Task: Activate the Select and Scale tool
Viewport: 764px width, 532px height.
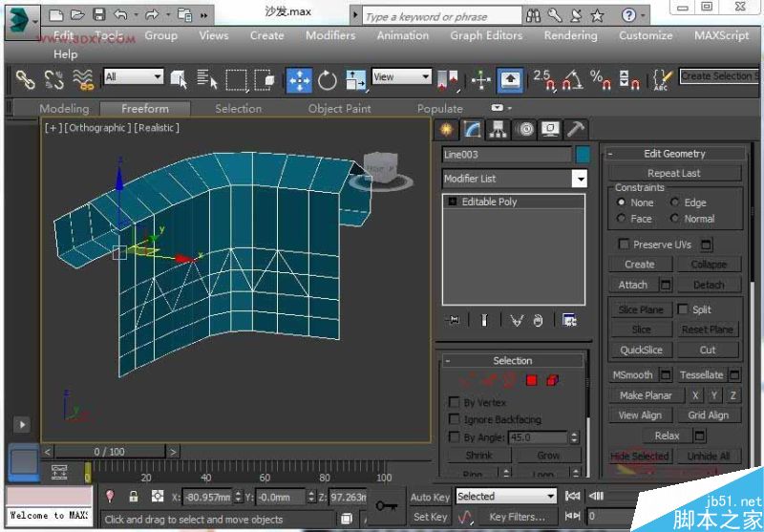Action: [355, 80]
